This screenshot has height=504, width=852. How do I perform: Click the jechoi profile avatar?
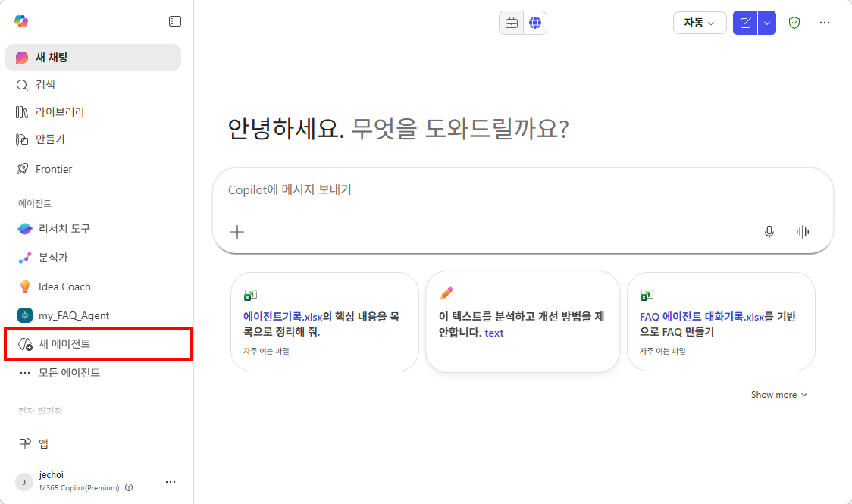click(24, 482)
